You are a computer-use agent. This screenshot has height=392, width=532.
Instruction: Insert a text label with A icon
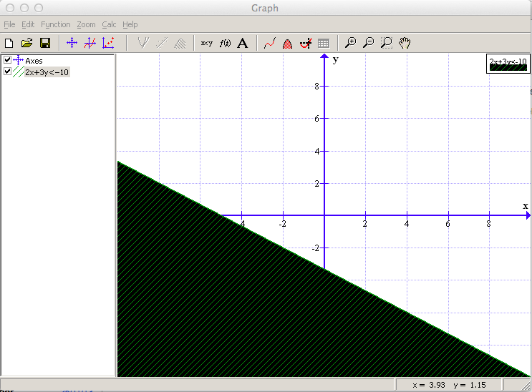point(243,43)
